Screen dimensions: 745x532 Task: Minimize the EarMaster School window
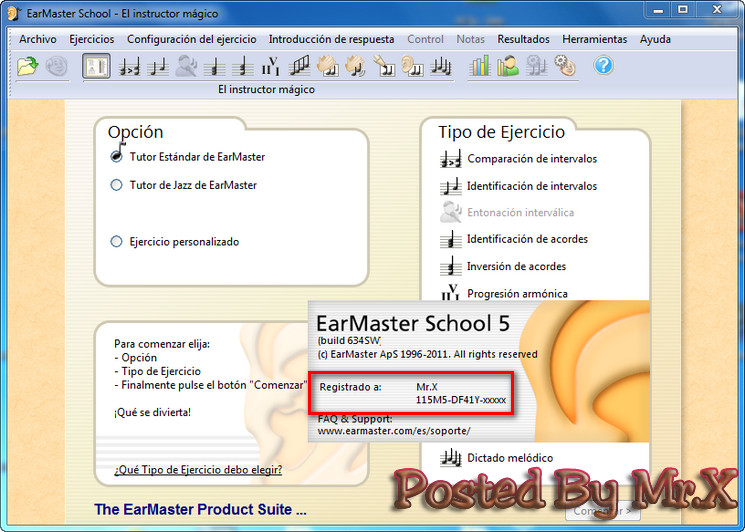[x=658, y=10]
